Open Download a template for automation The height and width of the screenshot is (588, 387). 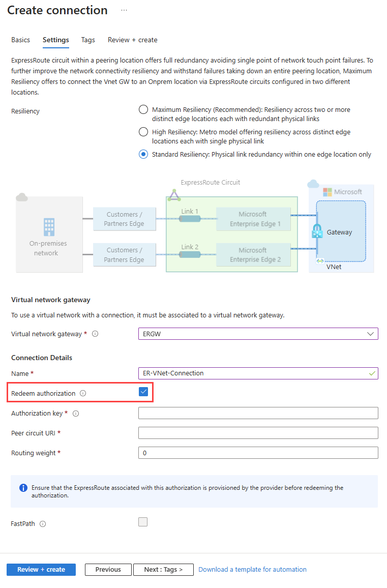(x=252, y=569)
